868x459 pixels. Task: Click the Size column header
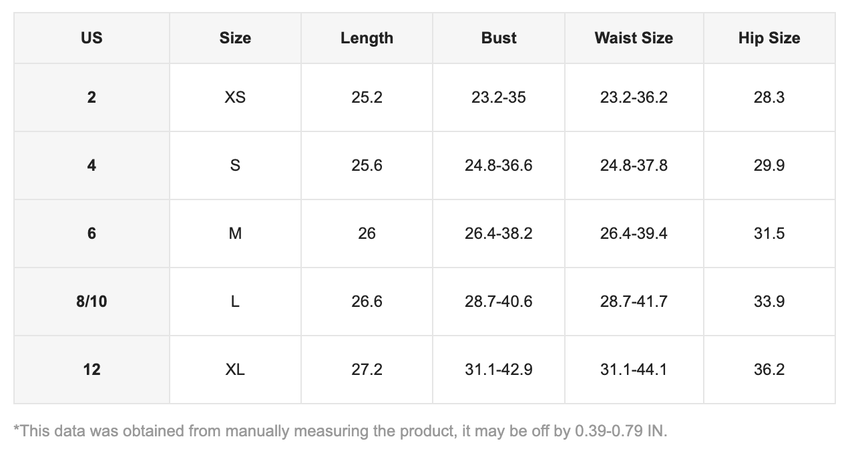pyautogui.click(x=235, y=38)
